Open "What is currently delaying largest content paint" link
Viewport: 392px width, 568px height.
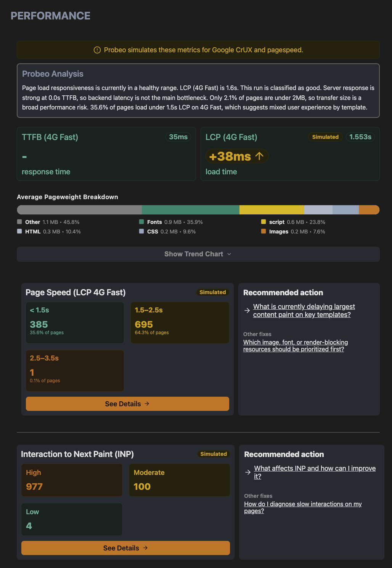[x=304, y=311]
